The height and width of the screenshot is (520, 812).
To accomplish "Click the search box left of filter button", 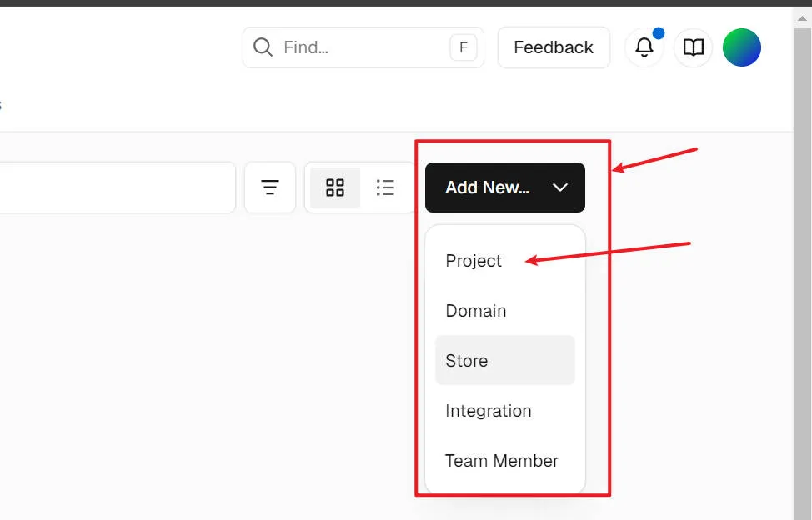I will (x=117, y=187).
